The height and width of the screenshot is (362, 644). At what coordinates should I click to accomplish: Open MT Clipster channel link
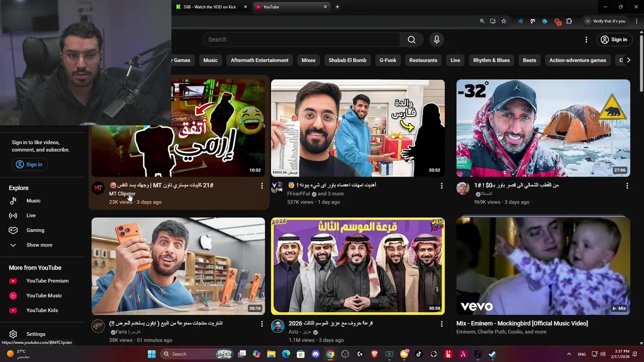click(122, 194)
